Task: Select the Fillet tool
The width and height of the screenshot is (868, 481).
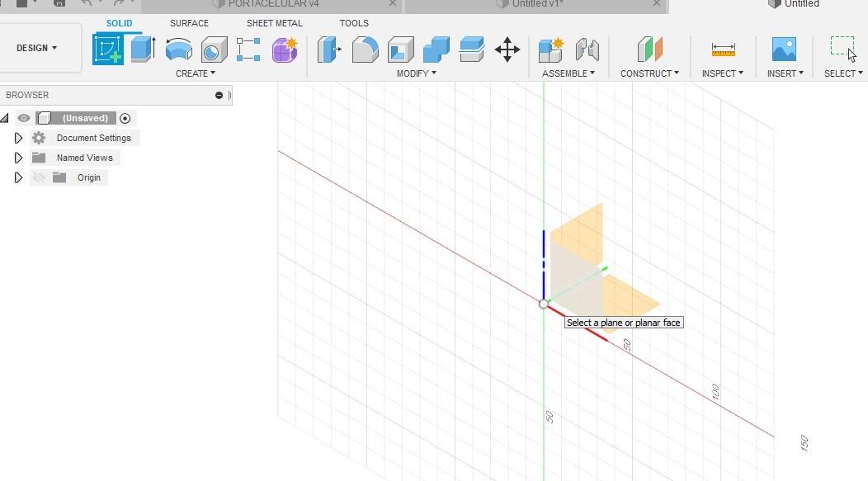Action: (365, 50)
